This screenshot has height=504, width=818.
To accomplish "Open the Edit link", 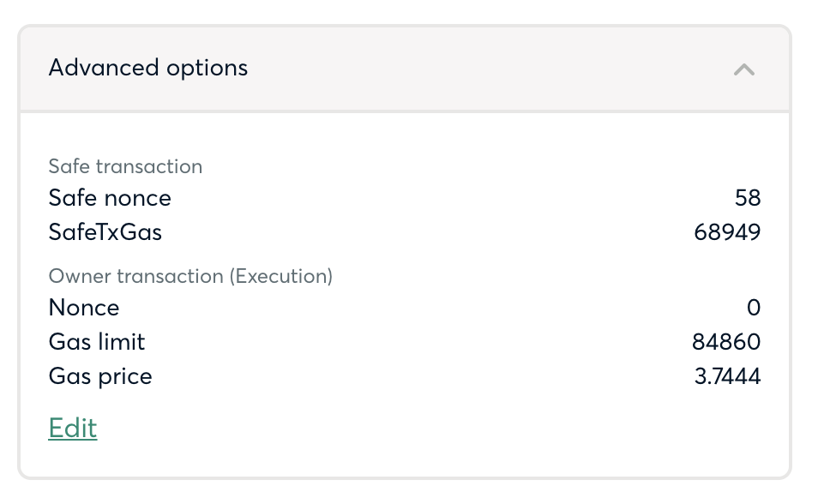I will coord(73,428).
